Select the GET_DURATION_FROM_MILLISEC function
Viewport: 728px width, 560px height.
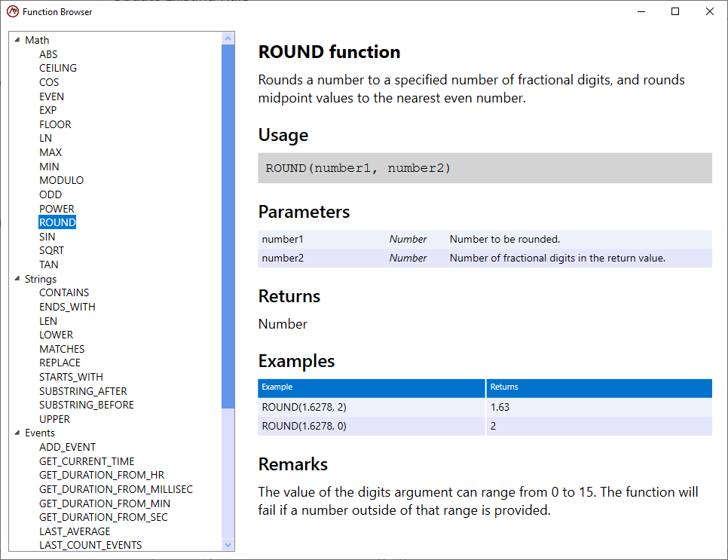[116, 489]
